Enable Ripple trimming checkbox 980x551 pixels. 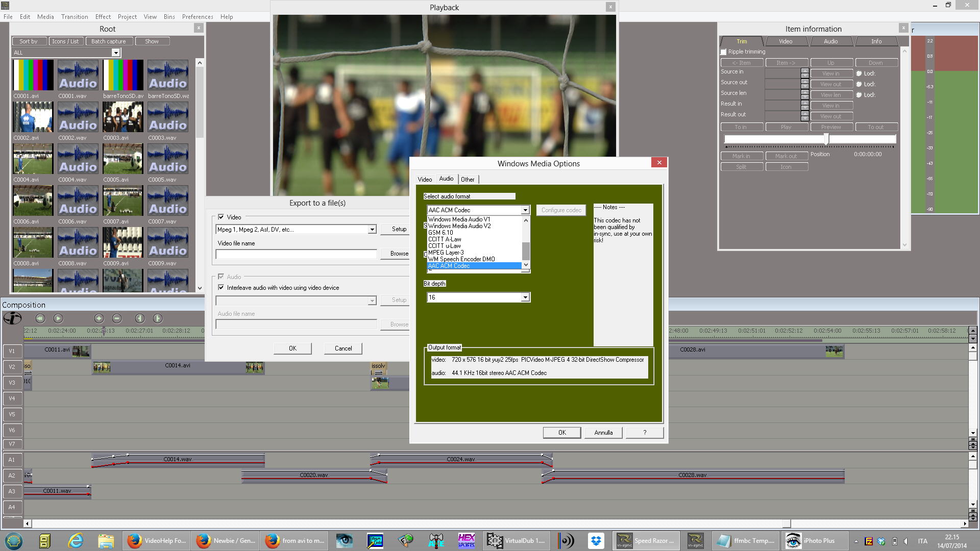tap(723, 52)
